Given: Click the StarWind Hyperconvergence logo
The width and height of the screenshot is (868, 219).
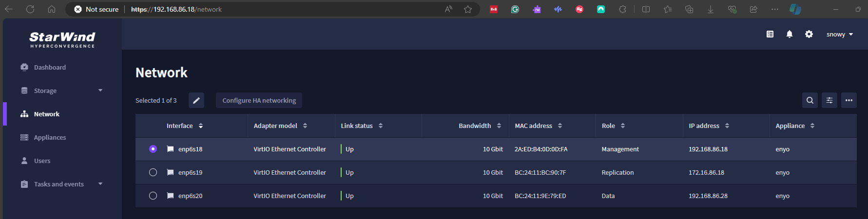Looking at the screenshot, I should coord(62,39).
